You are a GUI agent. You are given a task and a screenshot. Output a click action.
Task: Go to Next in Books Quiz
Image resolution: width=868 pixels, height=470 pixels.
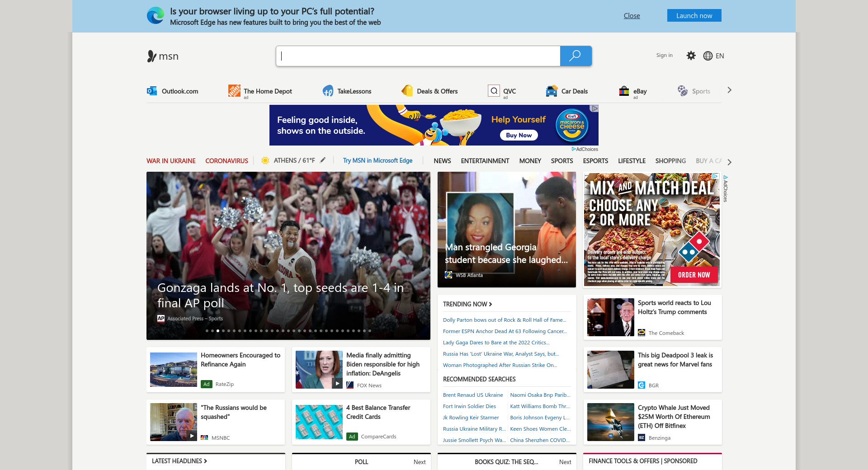tap(565, 462)
